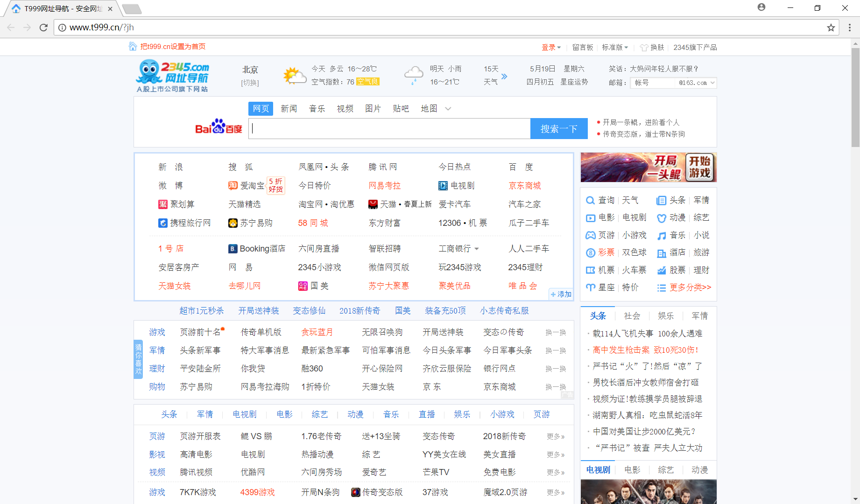Image resolution: width=860 pixels, height=504 pixels.
Task: Click the user profile icon in title bar
Action: click(x=761, y=7)
